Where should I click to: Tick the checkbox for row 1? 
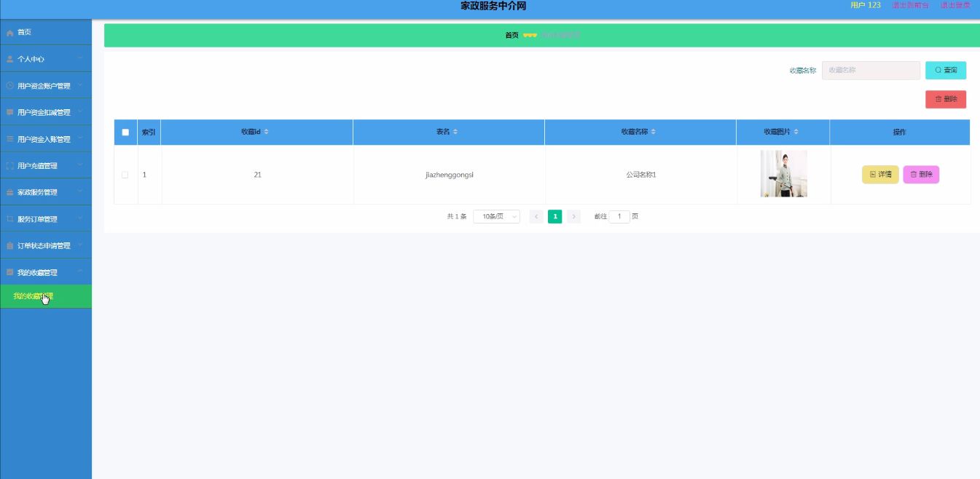[x=125, y=175]
